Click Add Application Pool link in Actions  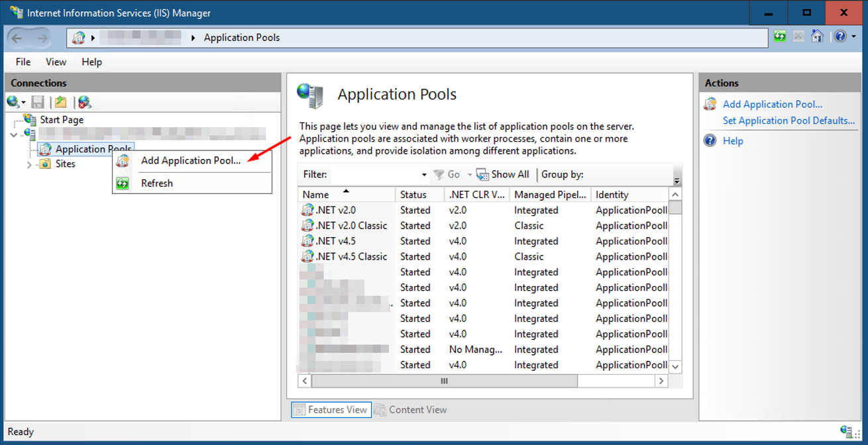click(x=772, y=104)
